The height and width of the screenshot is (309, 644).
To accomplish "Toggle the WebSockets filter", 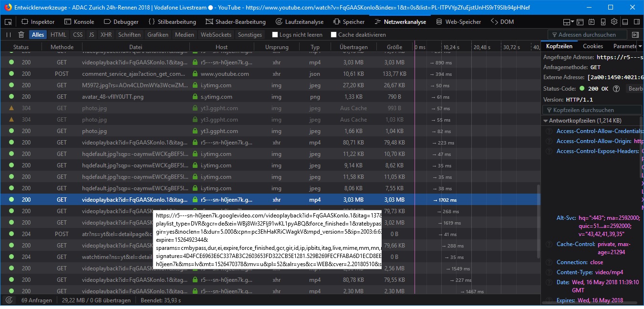I will click(216, 35).
